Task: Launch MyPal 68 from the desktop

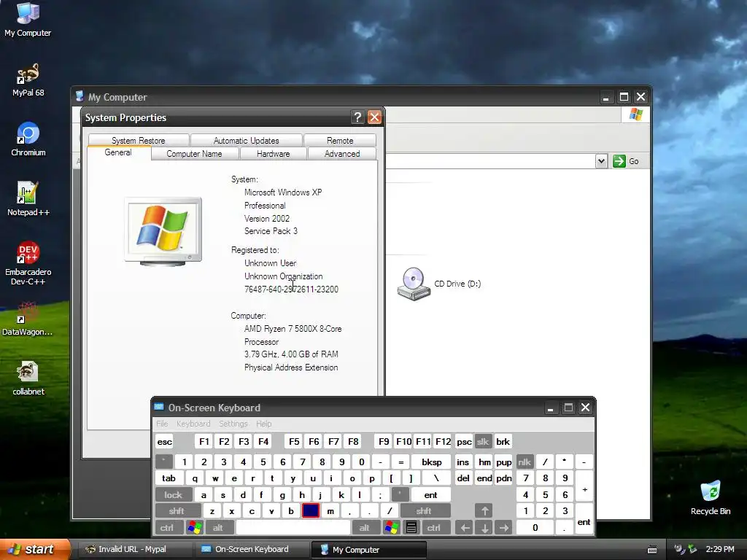Action: coord(28,80)
